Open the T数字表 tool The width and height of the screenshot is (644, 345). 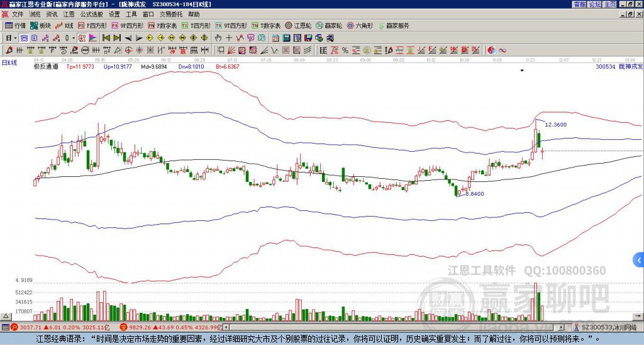pyautogui.click(x=266, y=25)
